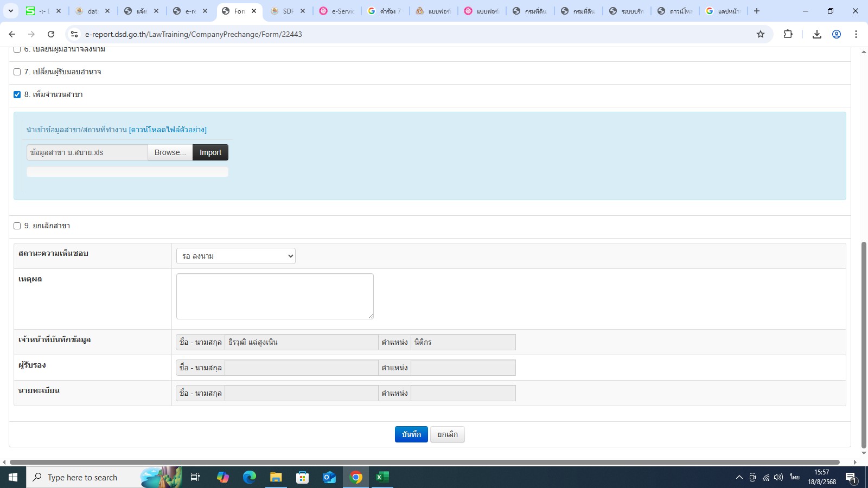Open the Chrome extensions puzzle icon
Viewport: 868px width, 488px height.
[x=788, y=34]
